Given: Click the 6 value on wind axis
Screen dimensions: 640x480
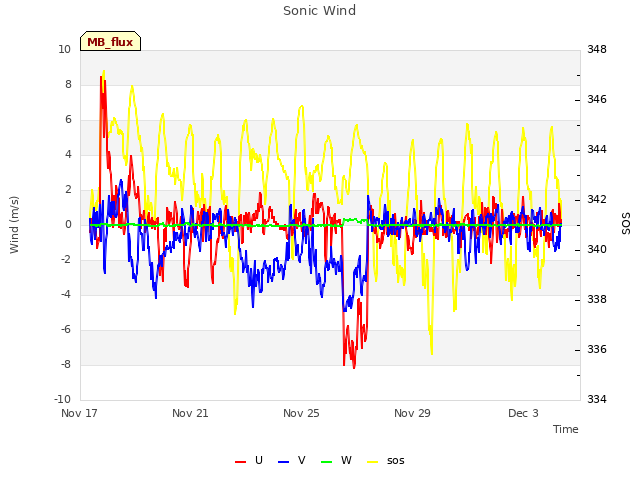Looking at the screenshot, I should click(68, 120).
